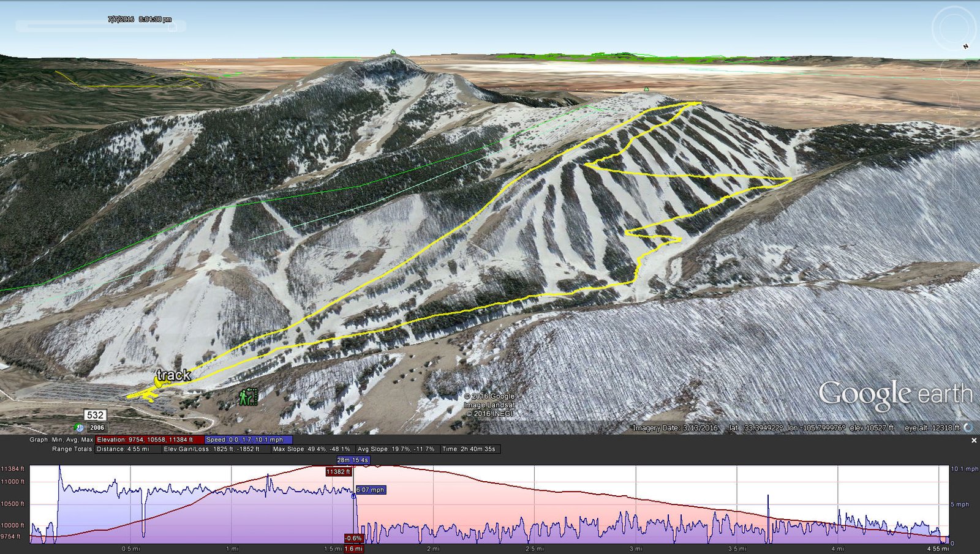Screen dimensions: 980x554
Task: Click the 11382 ft marker on the elevation graph
Action: point(337,473)
